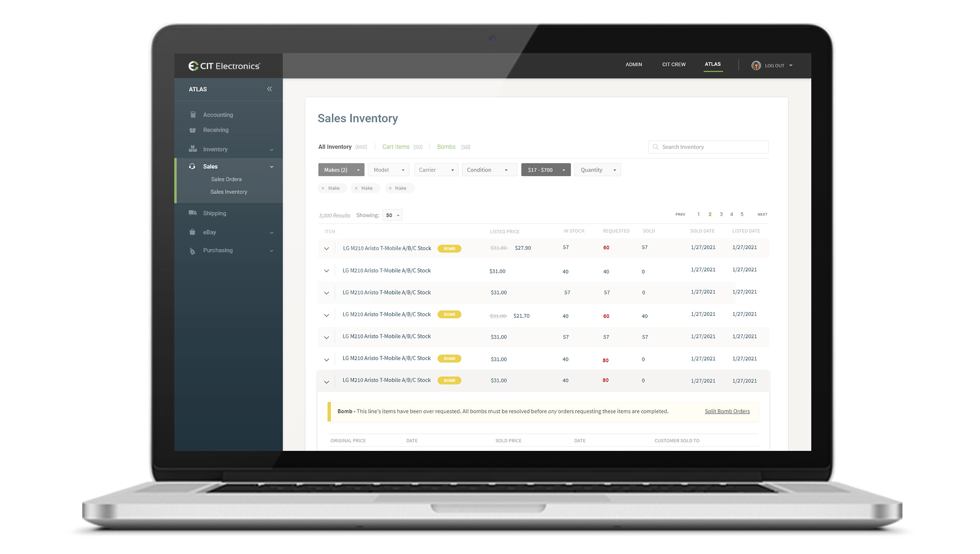Navigate to page 3 of results
The width and height of the screenshot is (980, 554).
(x=721, y=214)
